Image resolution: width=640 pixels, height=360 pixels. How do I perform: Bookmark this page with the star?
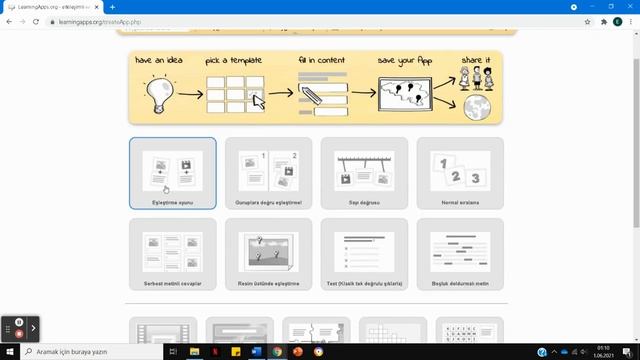tap(587, 22)
